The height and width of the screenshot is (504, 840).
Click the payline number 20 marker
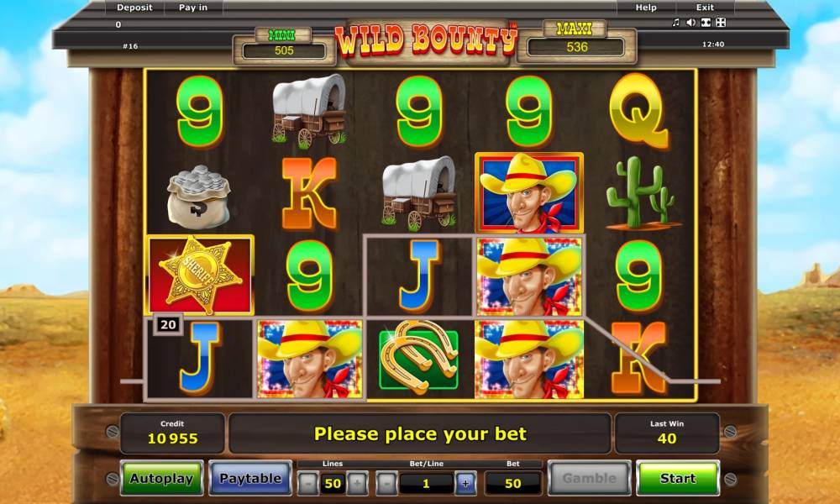pos(168,324)
